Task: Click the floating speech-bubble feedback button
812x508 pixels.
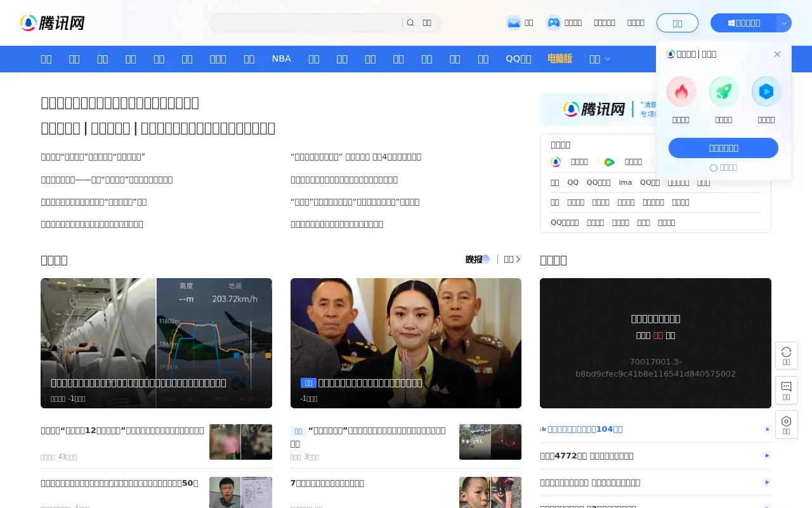Action: [x=787, y=390]
